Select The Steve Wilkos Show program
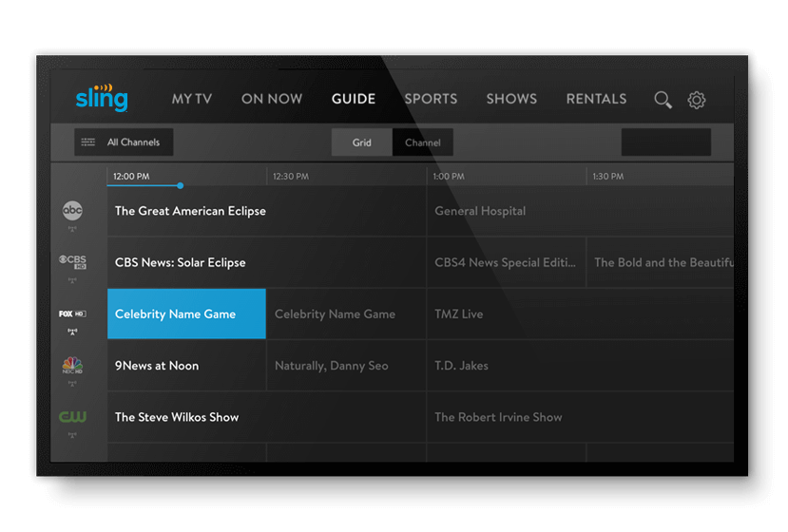 tap(266, 417)
